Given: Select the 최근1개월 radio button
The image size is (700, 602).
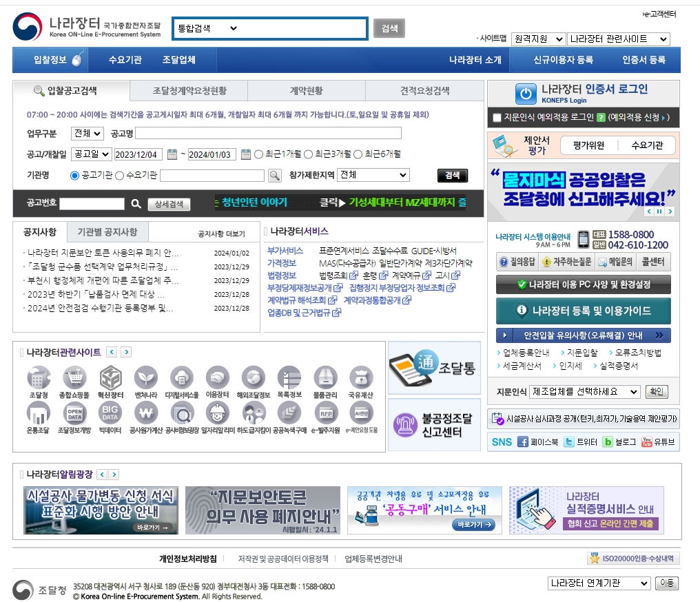Looking at the screenshot, I should coord(258,154).
